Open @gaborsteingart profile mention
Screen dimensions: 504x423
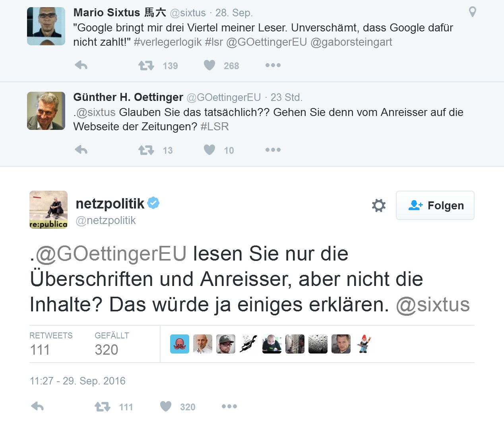click(x=351, y=42)
